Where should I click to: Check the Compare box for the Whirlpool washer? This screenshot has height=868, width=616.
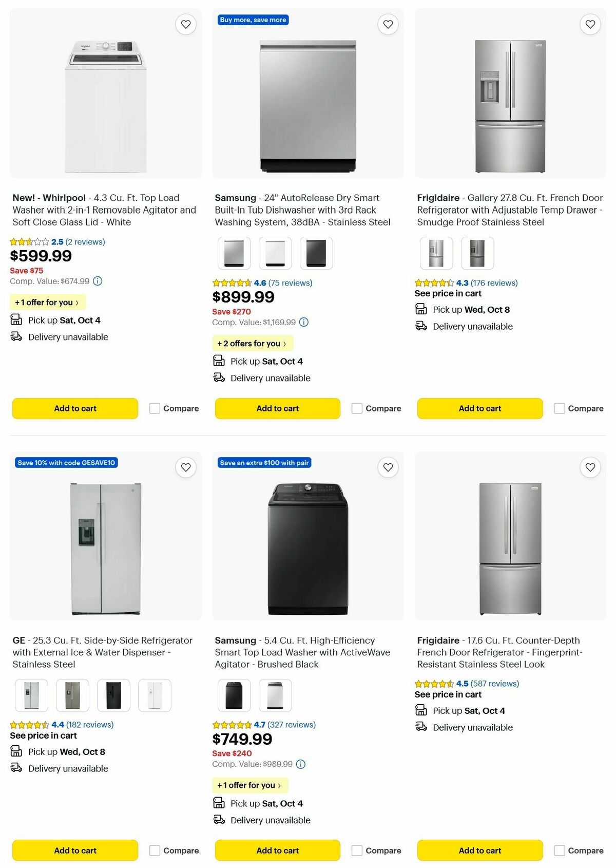click(155, 408)
